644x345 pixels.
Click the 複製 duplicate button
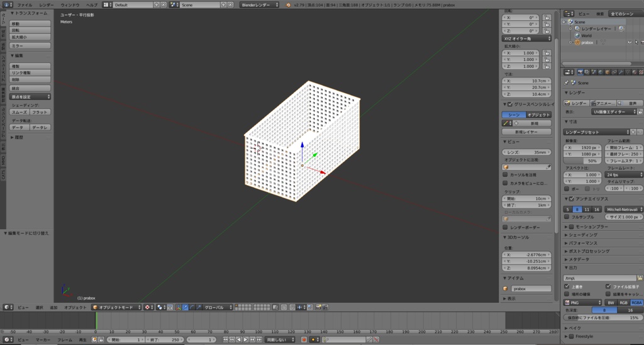tap(30, 66)
